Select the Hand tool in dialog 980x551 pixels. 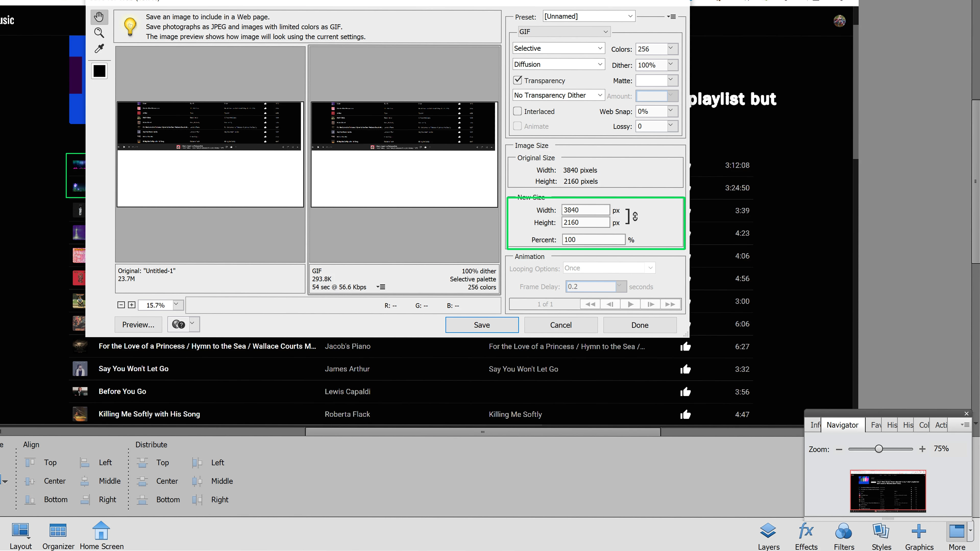coord(99,17)
